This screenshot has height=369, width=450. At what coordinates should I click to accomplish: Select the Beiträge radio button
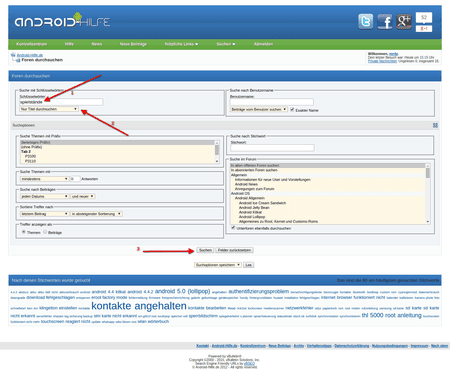[45, 232]
